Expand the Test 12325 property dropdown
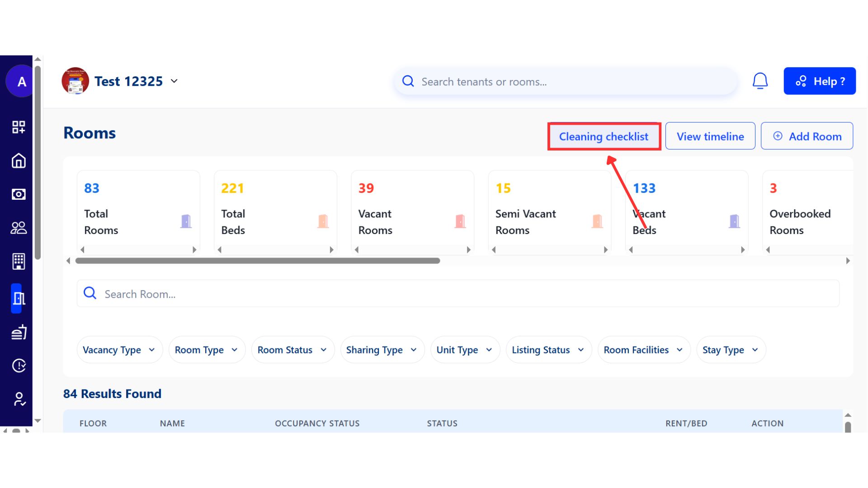868x488 pixels. pyautogui.click(x=174, y=81)
